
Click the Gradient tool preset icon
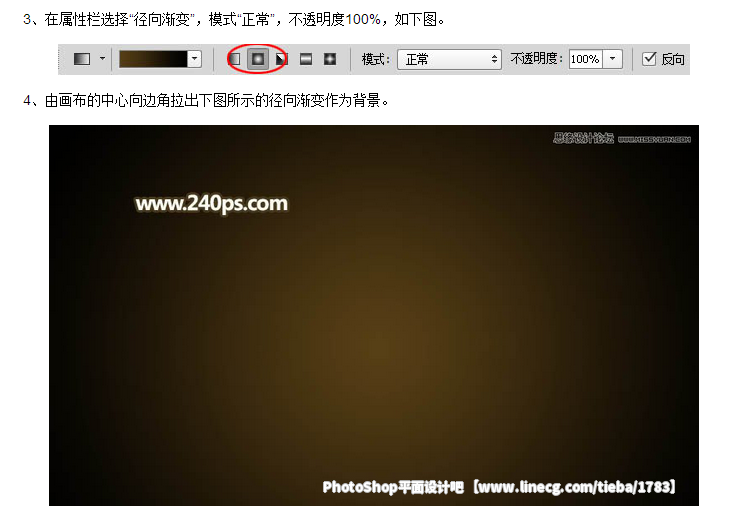(x=82, y=59)
